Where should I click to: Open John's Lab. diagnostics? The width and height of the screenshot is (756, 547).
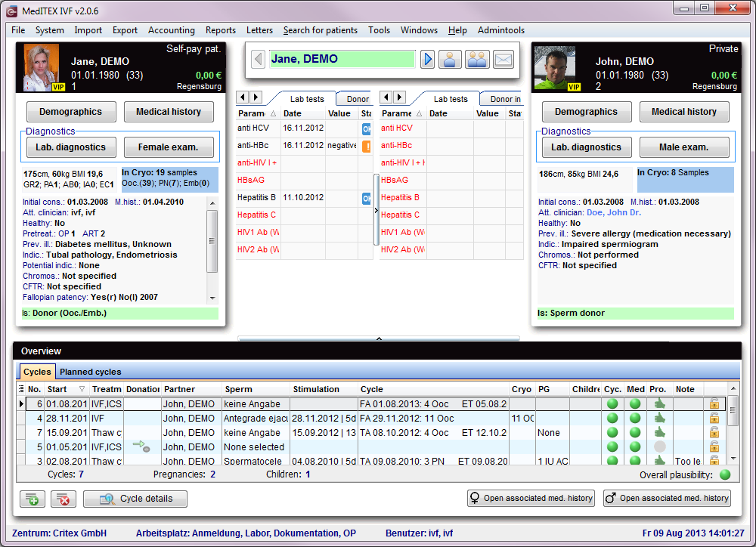(587, 147)
